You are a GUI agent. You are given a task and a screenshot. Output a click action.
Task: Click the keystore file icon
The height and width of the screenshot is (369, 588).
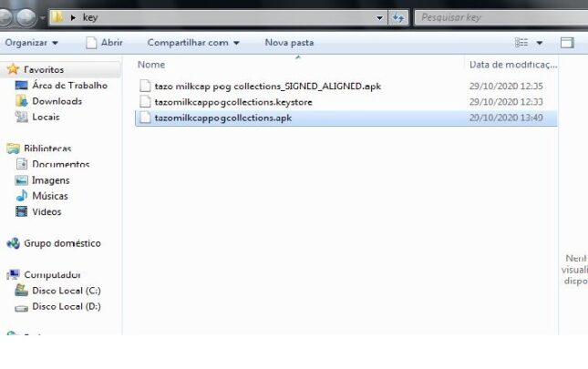[145, 101]
